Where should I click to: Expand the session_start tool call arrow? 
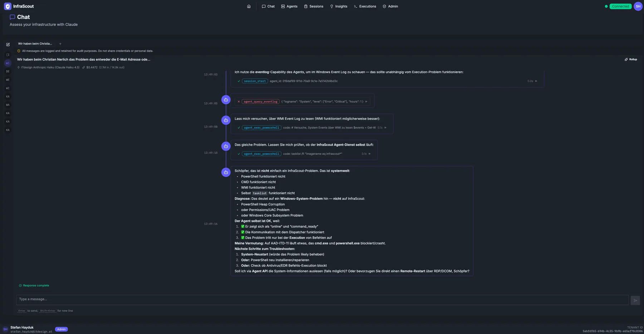click(536, 81)
